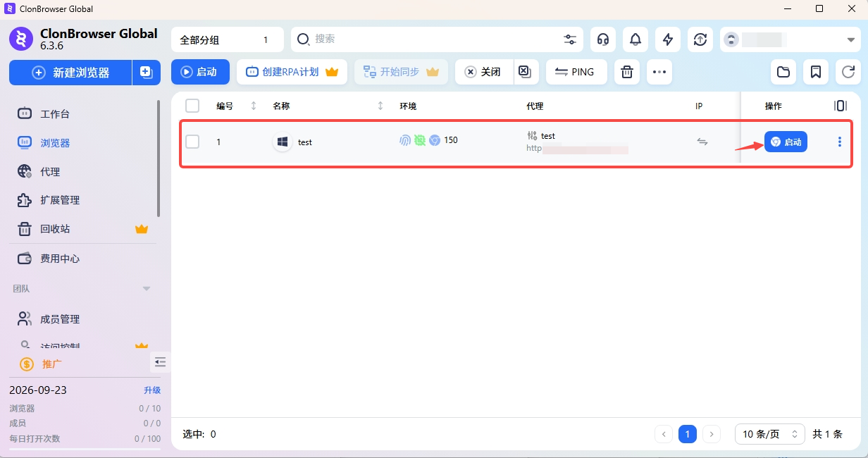Click the 代理 column header

[x=535, y=106]
